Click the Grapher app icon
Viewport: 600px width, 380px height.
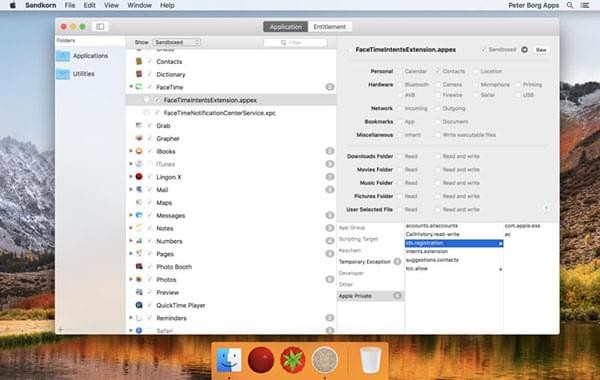139,138
